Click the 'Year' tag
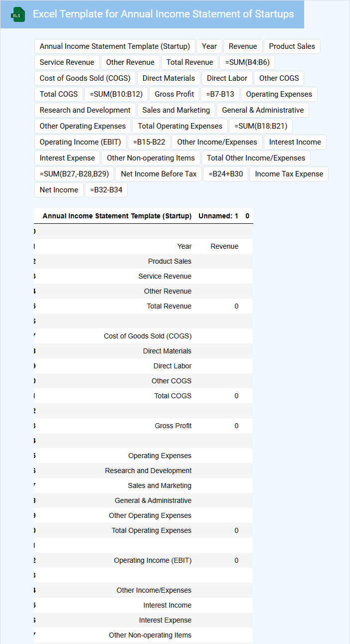Image resolution: width=350 pixels, height=644 pixels. pos(209,46)
